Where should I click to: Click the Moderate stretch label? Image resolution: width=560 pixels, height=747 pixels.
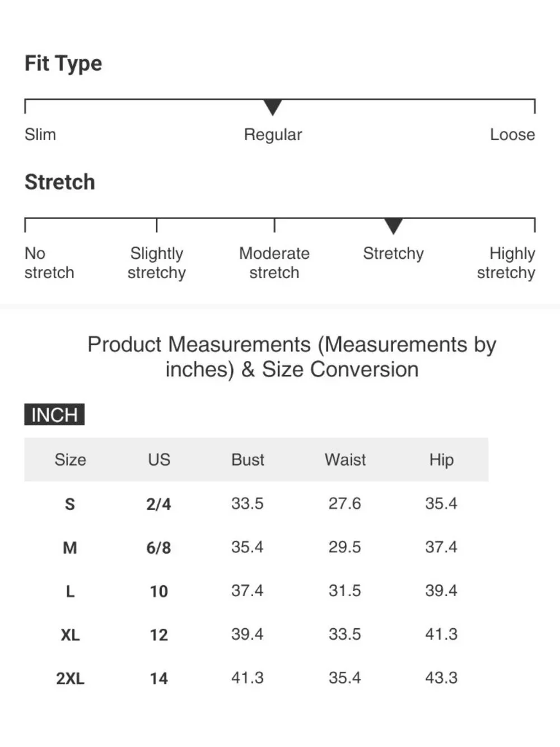click(274, 263)
